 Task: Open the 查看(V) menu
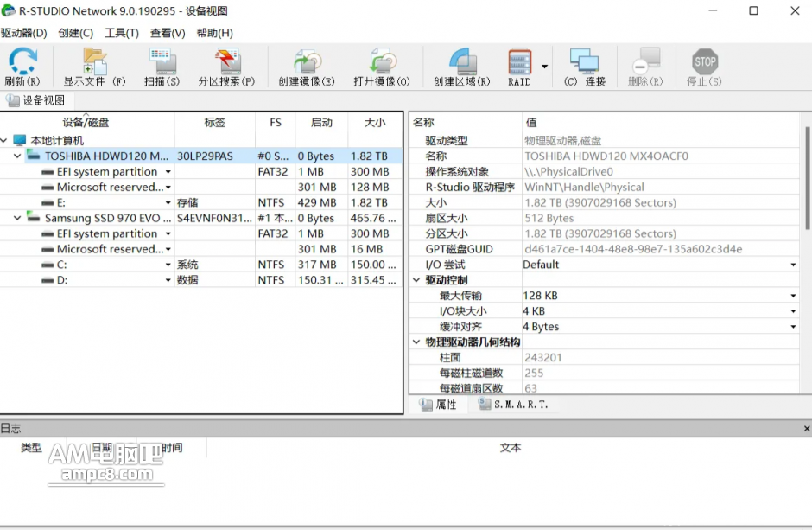(168, 33)
